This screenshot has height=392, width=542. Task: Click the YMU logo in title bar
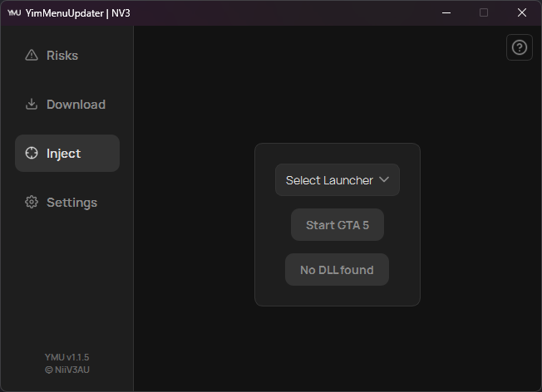click(x=13, y=12)
